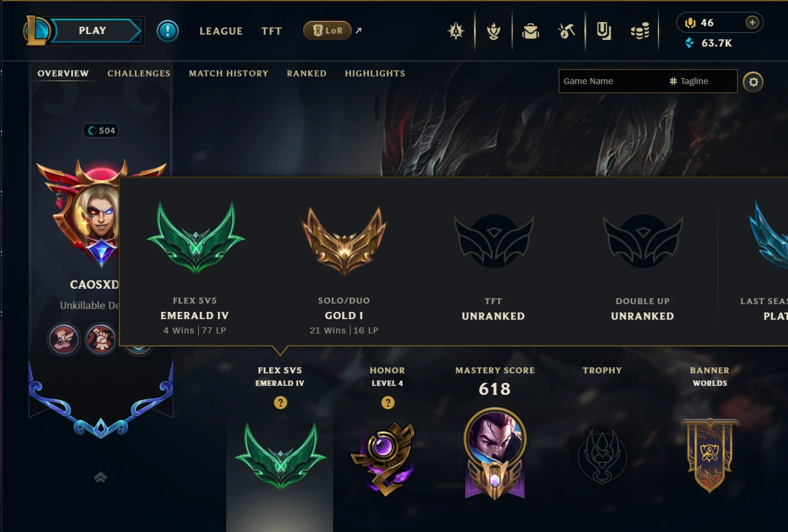
Task: Click the question mark under Flex 5v5
Action: pyautogui.click(x=281, y=403)
